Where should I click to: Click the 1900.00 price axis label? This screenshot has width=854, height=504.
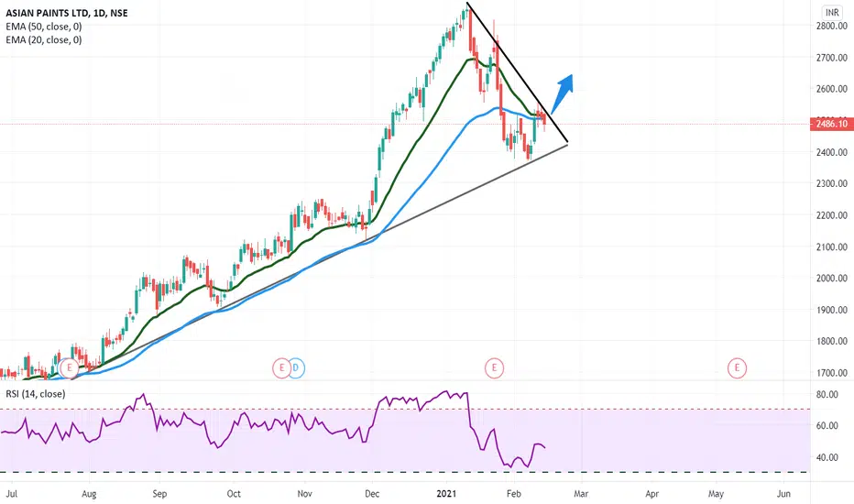(832, 310)
